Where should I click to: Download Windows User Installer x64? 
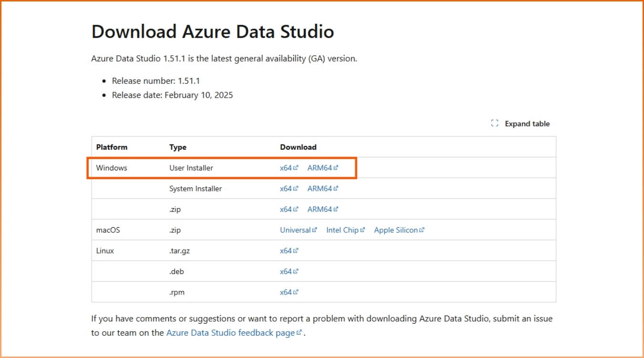point(289,168)
